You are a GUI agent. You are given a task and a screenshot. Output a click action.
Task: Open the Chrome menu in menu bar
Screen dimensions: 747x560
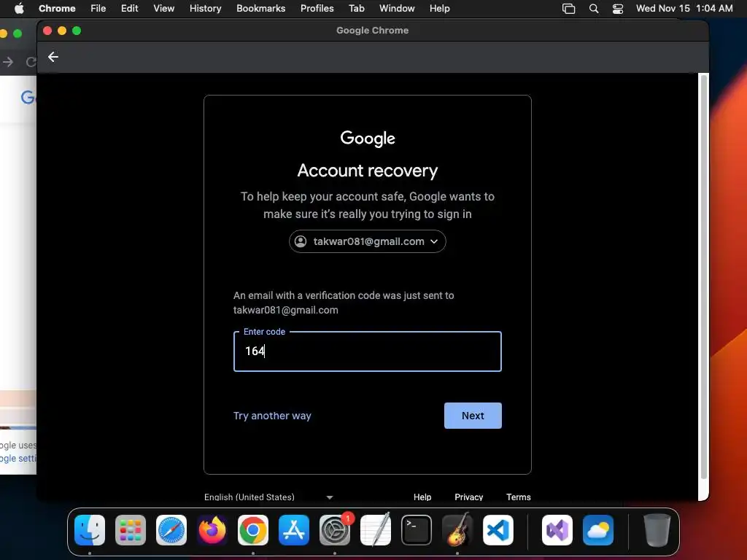pos(57,8)
